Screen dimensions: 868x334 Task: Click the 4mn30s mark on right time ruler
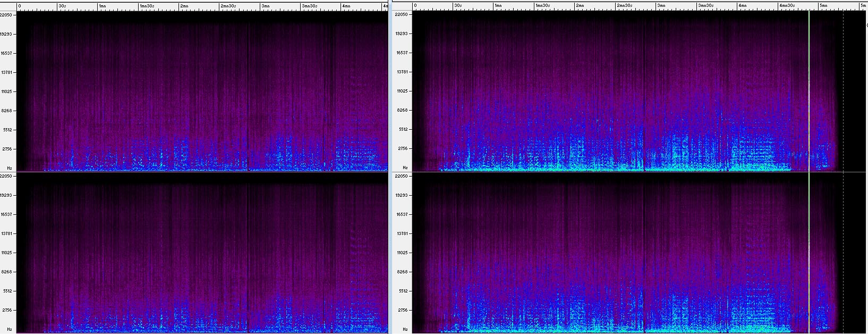point(787,6)
